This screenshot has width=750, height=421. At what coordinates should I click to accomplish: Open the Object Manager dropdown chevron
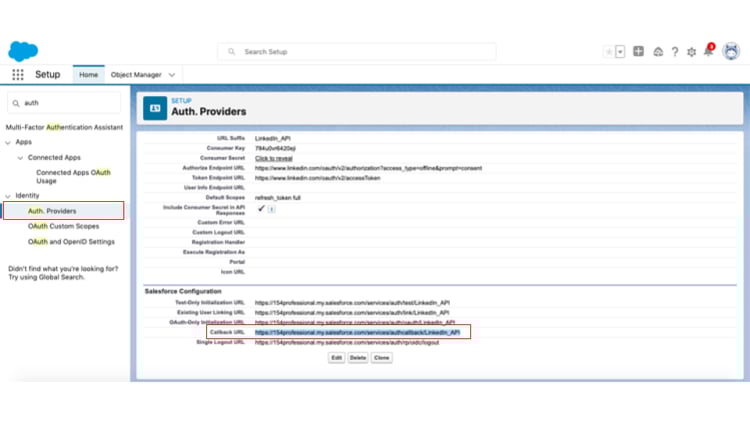[x=172, y=75]
